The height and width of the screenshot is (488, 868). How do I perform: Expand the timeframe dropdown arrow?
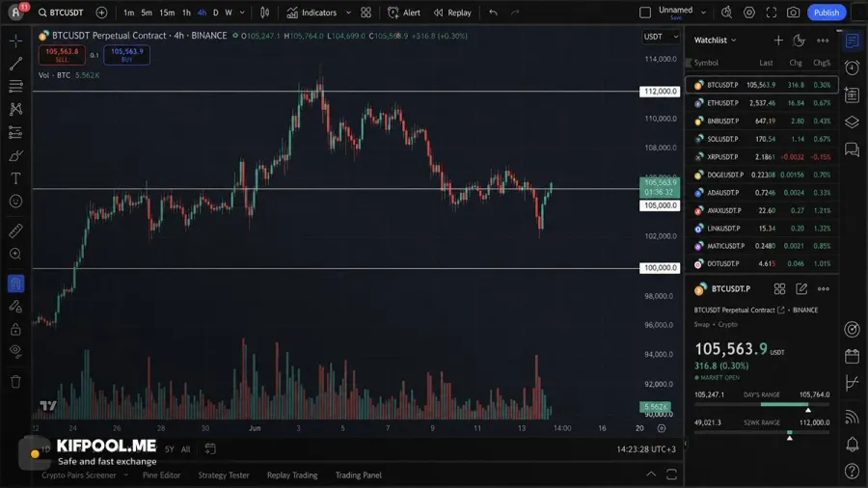tap(242, 13)
